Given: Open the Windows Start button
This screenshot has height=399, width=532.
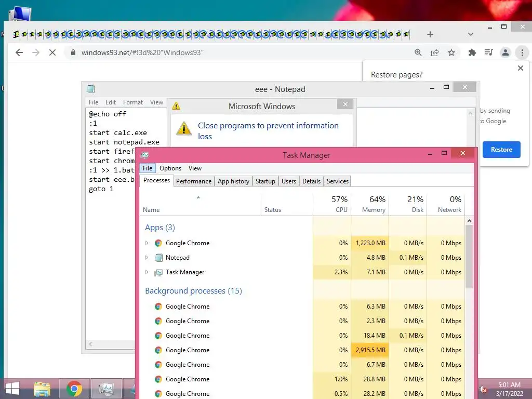Looking at the screenshot, I should [x=12, y=389].
